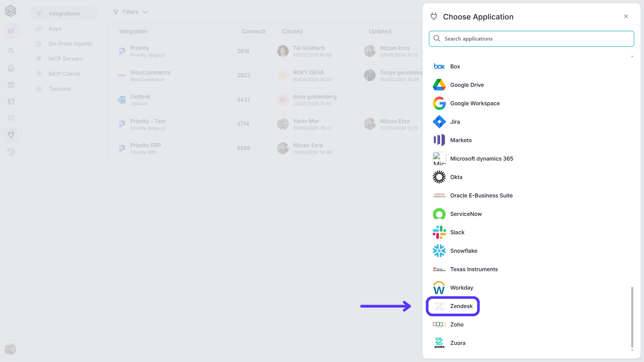The height and width of the screenshot is (362, 644).
Task: Open the Integrations menu item
Action: tap(64, 13)
